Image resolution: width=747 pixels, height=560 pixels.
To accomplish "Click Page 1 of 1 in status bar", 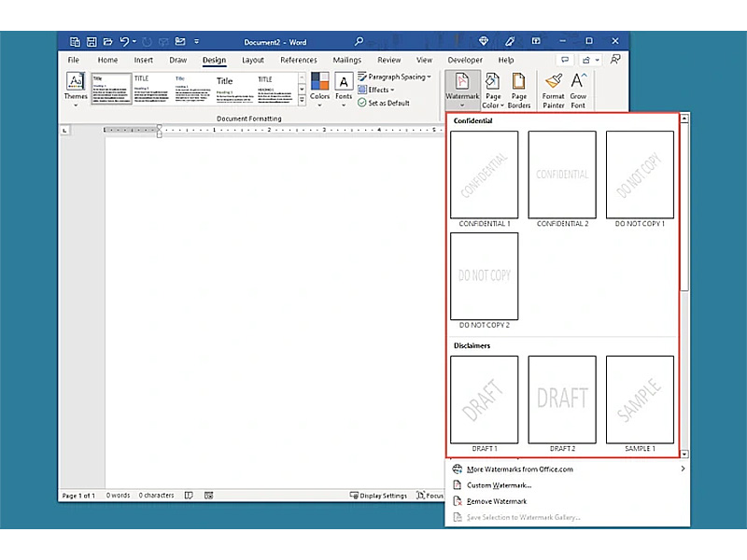I will click(78, 496).
